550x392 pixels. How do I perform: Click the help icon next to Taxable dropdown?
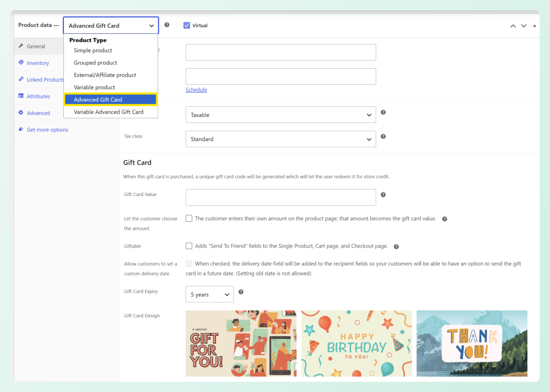pyautogui.click(x=383, y=112)
